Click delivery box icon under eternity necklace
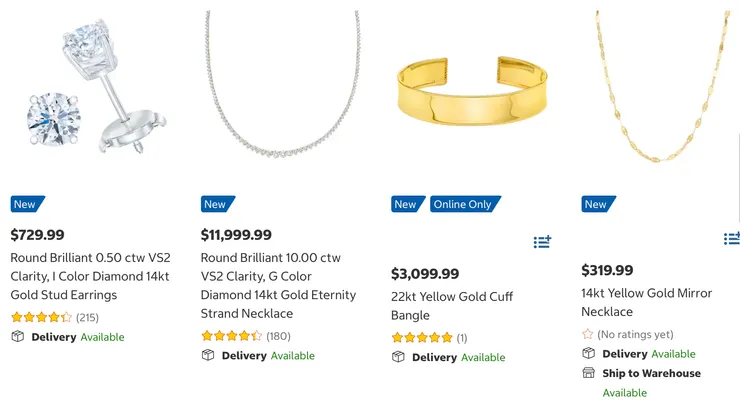This screenshot has width=740, height=400. coord(208,355)
